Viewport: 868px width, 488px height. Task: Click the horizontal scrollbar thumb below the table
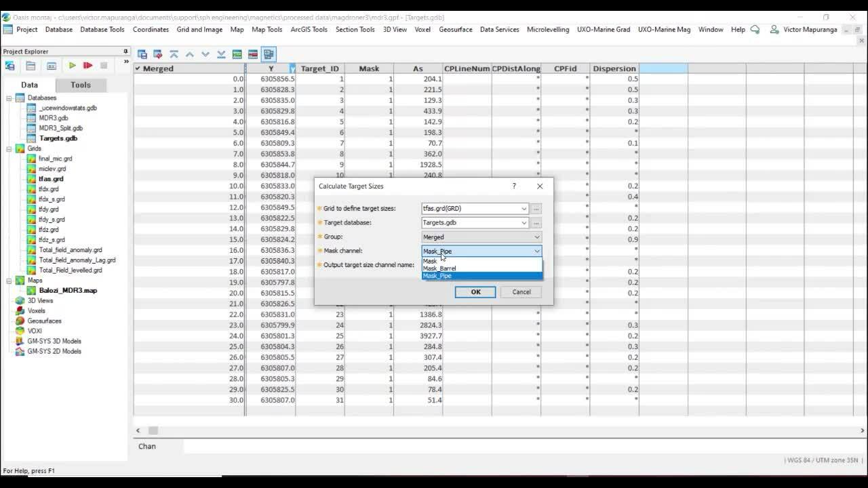153,430
